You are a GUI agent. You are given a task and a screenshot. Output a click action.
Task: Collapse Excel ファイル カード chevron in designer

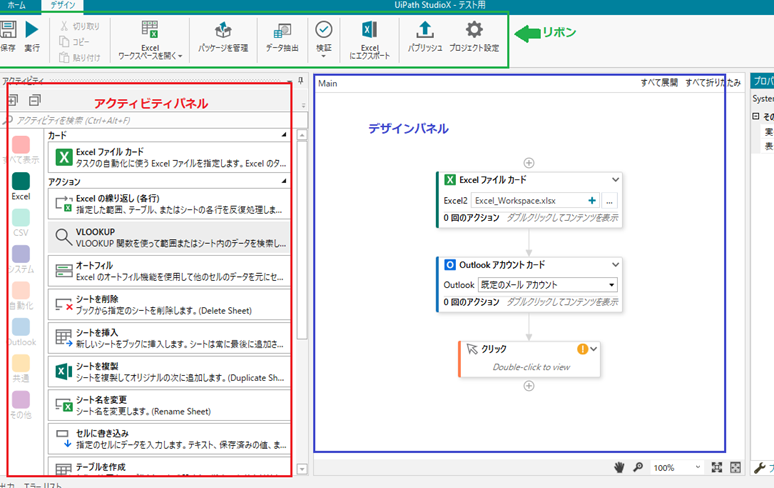click(615, 180)
